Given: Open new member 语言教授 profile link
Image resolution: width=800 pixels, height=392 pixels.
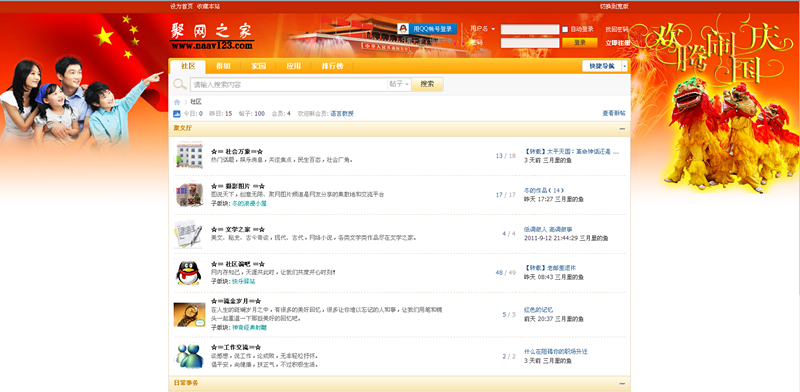Looking at the screenshot, I should coord(342,113).
